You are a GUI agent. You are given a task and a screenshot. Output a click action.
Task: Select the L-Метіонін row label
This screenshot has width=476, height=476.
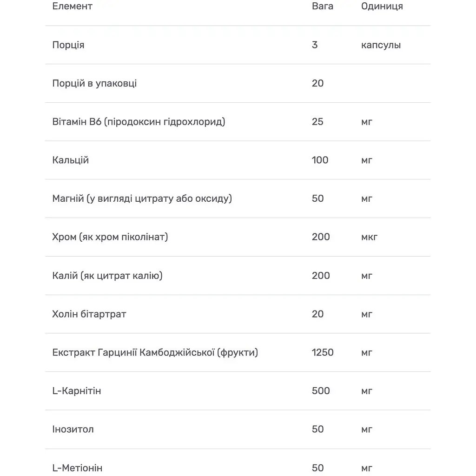(x=77, y=468)
